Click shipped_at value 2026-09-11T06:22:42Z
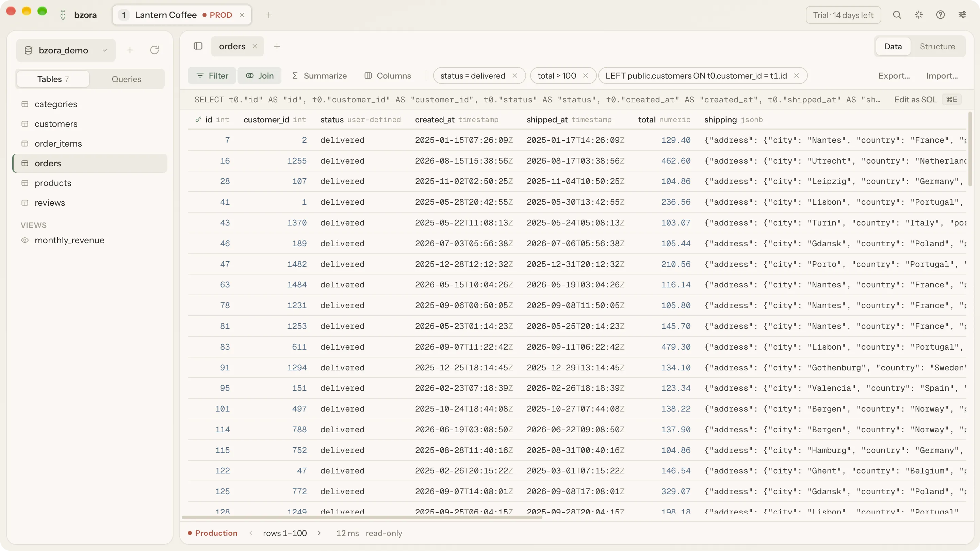The width and height of the screenshot is (980, 551). (x=575, y=347)
